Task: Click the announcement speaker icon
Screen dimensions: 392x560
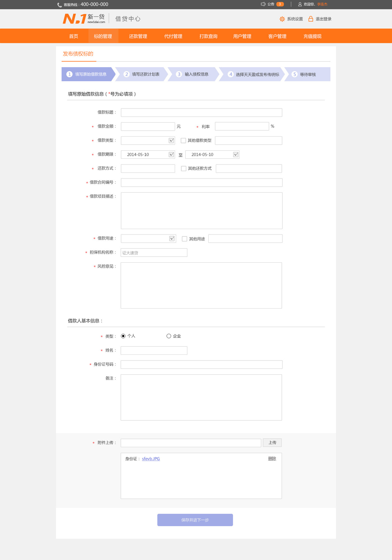Action: 263,4
